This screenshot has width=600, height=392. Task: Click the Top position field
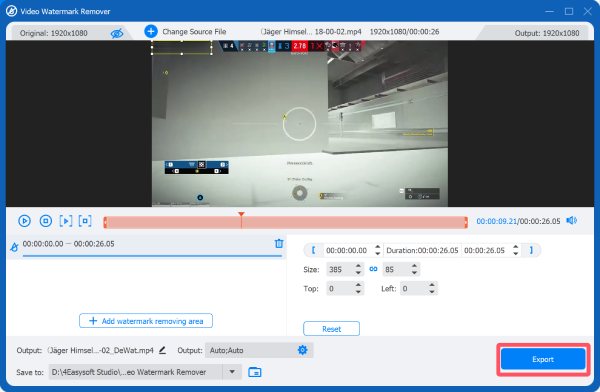tap(340, 289)
